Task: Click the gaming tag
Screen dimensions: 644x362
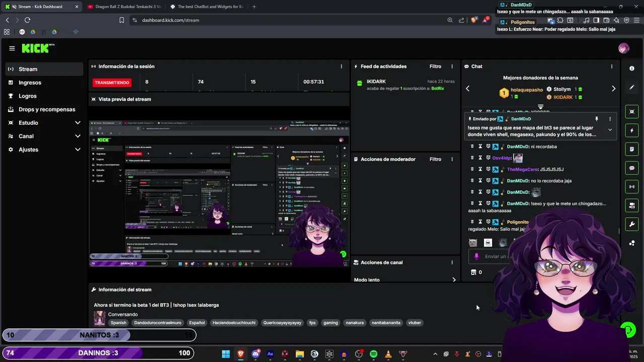Action: pos(331,323)
